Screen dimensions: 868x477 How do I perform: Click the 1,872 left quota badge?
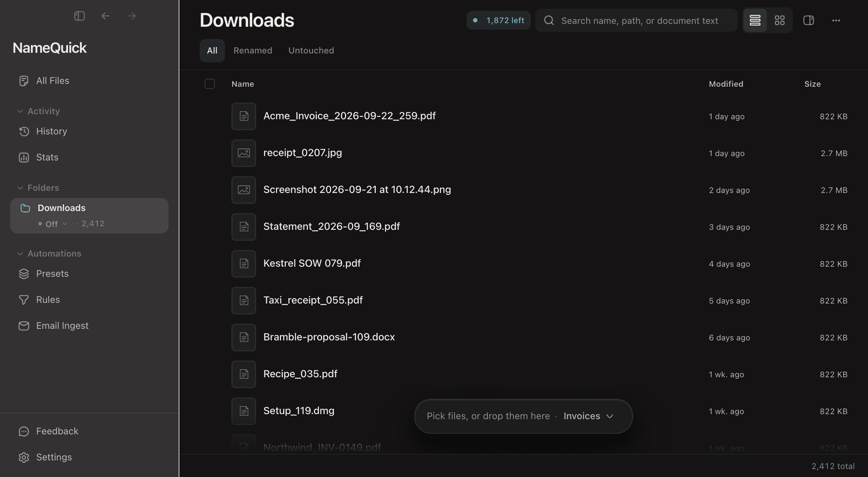point(498,20)
